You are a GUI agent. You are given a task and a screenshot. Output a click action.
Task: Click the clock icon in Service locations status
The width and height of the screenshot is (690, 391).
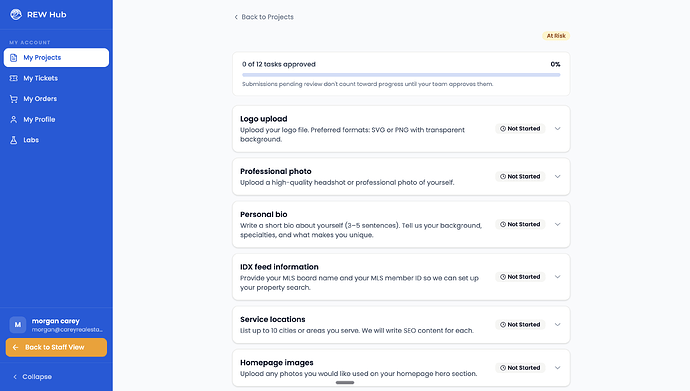pos(503,325)
